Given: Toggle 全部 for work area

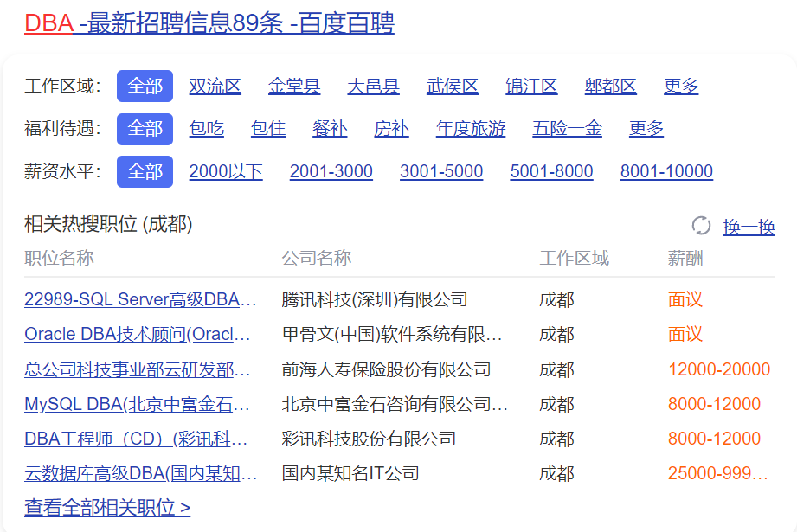Looking at the screenshot, I should point(145,87).
